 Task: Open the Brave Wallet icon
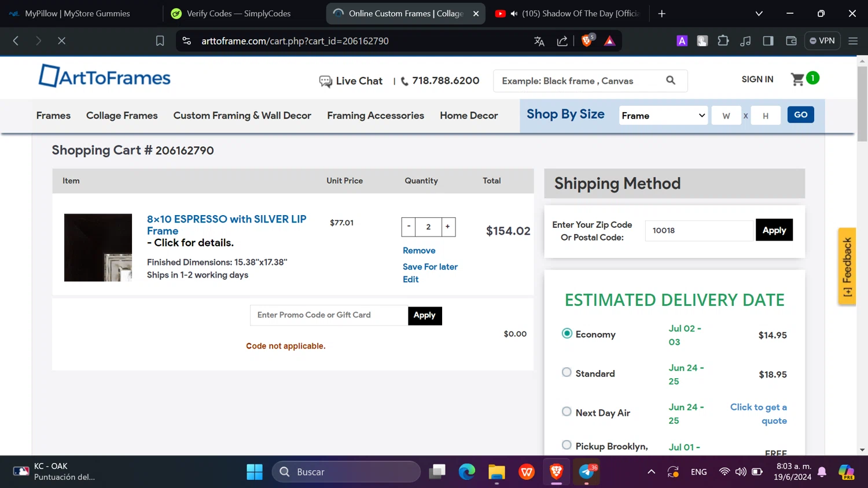[x=791, y=40]
